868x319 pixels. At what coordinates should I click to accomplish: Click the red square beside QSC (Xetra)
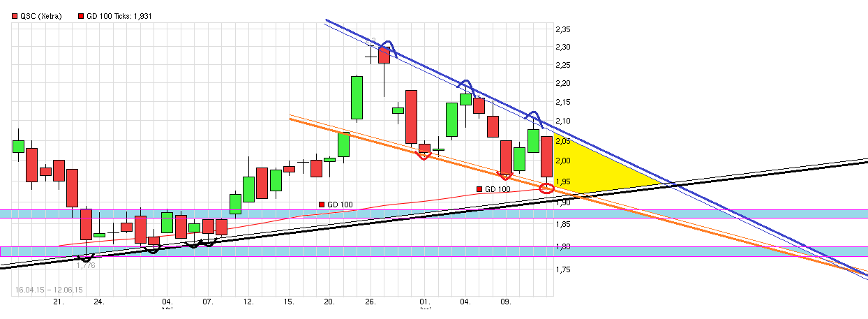point(15,15)
